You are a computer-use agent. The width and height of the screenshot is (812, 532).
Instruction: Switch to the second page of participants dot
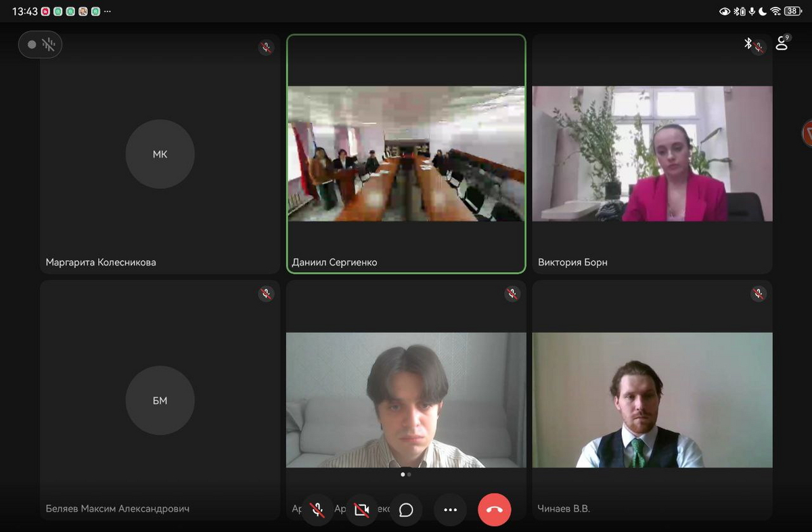coord(409,474)
